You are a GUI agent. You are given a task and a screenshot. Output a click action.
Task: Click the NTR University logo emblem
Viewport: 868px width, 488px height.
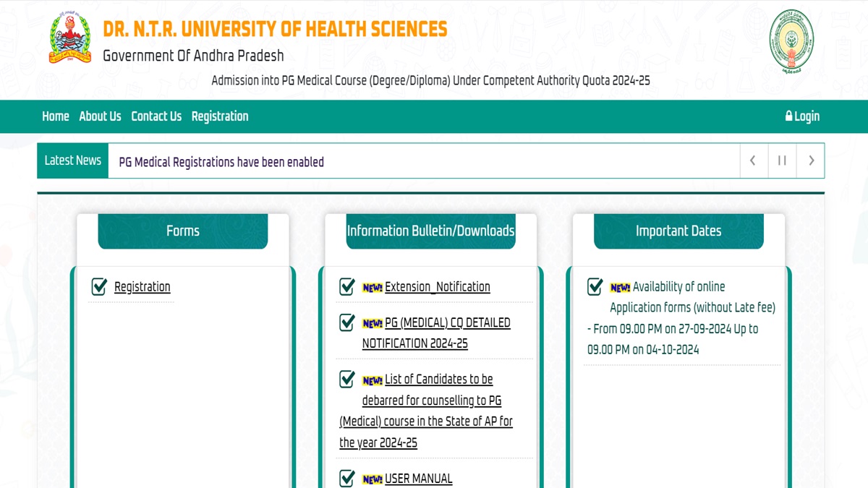(x=70, y=38)
